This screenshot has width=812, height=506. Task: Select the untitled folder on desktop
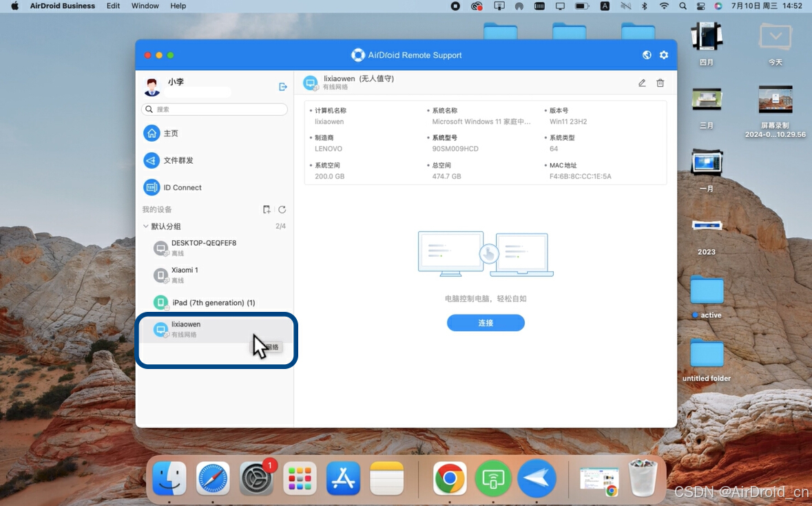[707, 360]
